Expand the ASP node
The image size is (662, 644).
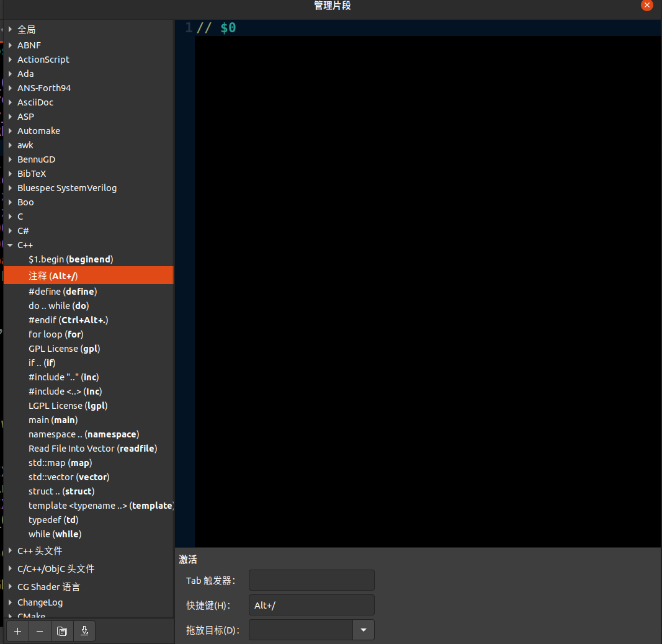point(10,117)
